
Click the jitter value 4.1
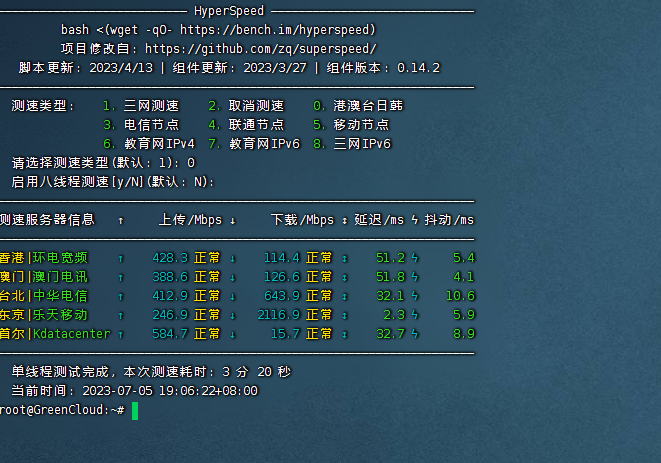464,277
